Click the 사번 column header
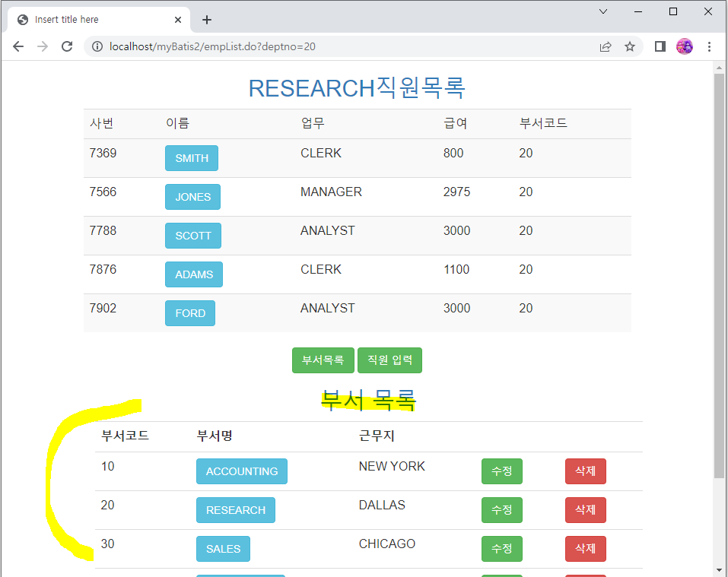The image size is (728, 577). [x=102, y=123]
